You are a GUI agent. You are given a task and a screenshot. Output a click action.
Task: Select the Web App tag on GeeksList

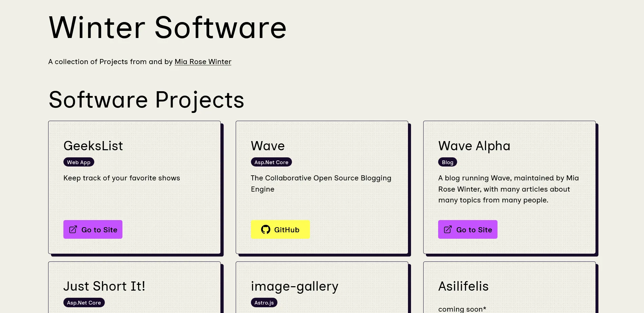(x=79, y=162)
